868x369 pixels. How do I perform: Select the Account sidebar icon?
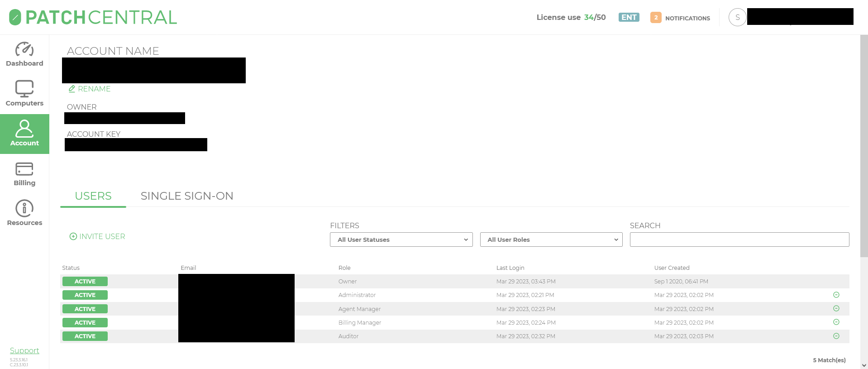(24, 129)
